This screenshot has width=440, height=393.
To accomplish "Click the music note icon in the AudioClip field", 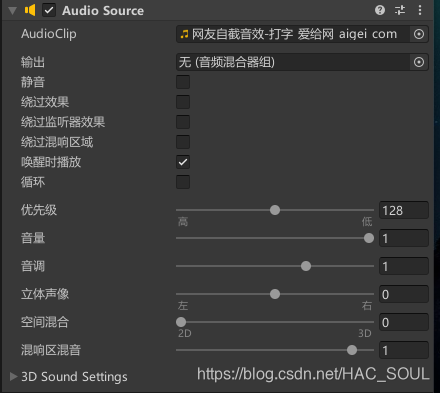I will [184, 34].
